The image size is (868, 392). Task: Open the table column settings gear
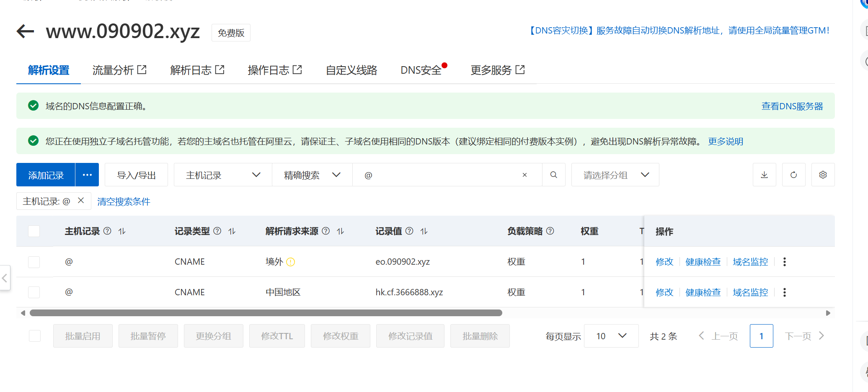[x=823, y=175]
